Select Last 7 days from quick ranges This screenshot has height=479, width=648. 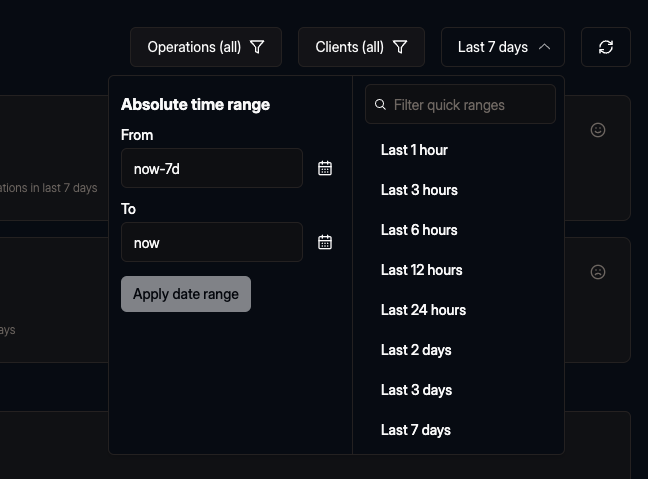coord(416,430)
